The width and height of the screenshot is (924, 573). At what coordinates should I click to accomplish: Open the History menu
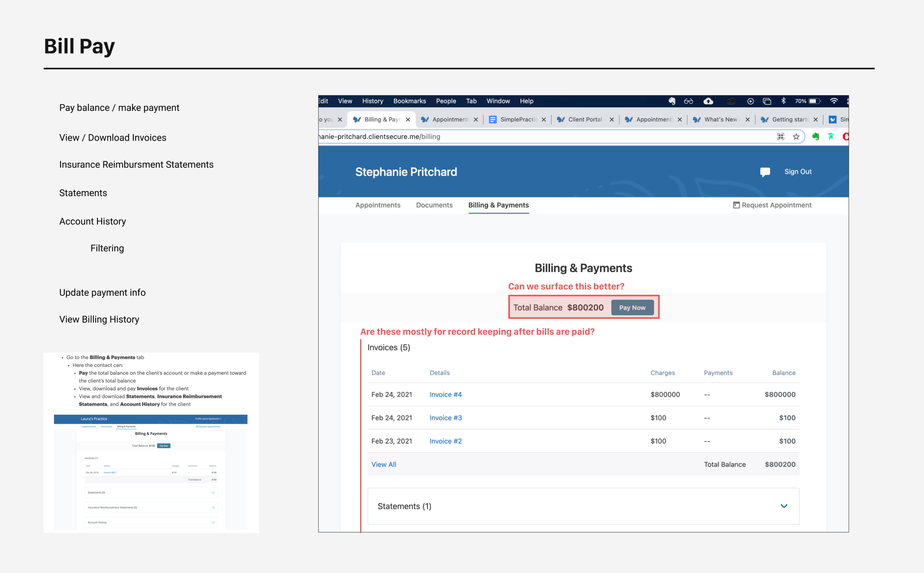tap(373, 101)
